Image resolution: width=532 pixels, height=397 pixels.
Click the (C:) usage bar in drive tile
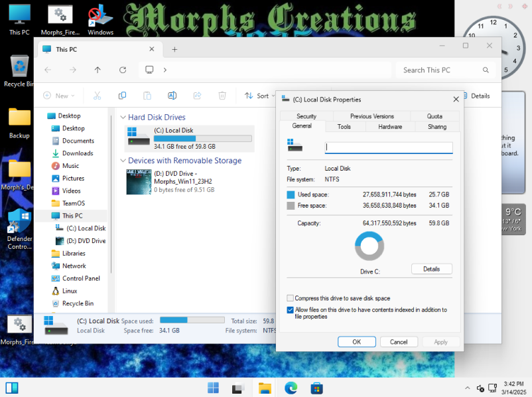point(203,138)
